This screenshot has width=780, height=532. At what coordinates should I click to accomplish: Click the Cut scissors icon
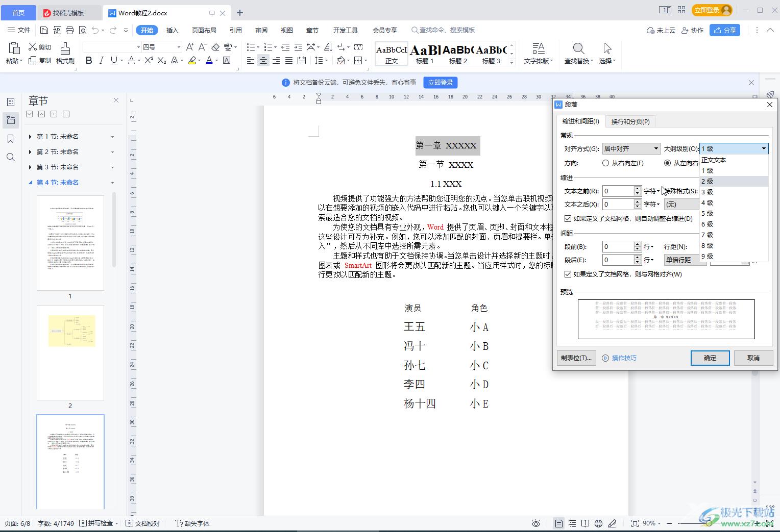(x=33, y=47)
